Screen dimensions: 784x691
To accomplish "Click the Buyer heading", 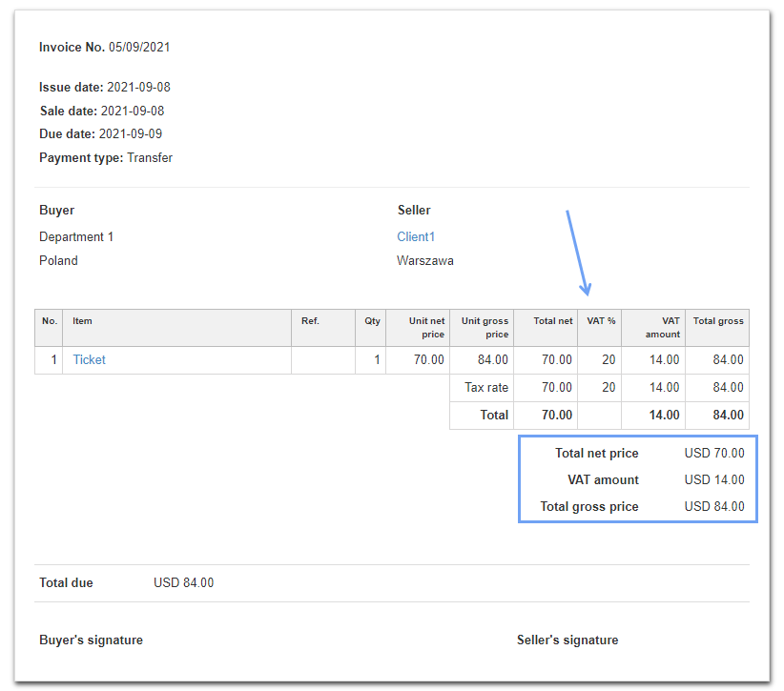I will pos(55,210).
